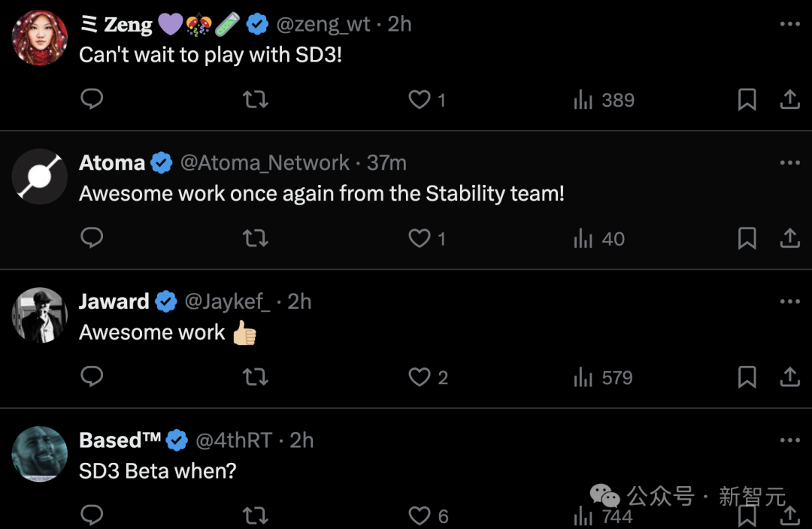Open Atoma_Network profile handle
Viewport: 812px width, 529px height.
265,162
